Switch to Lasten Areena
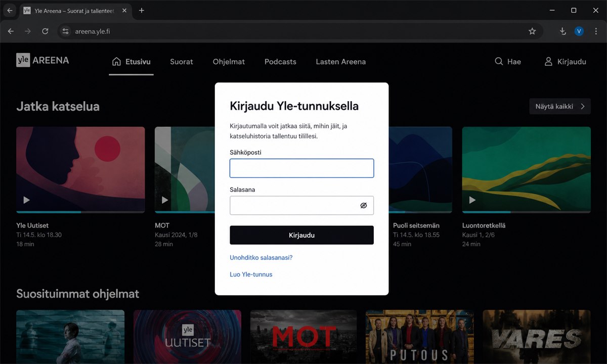Viewport: 607px width, 364px height. (340, 62)
